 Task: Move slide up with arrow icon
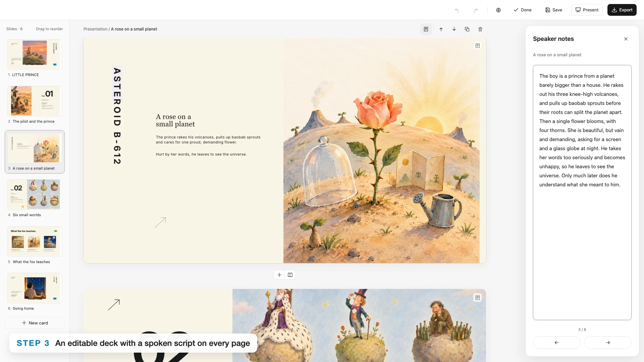pyautogui.click(x=441, y=29)
